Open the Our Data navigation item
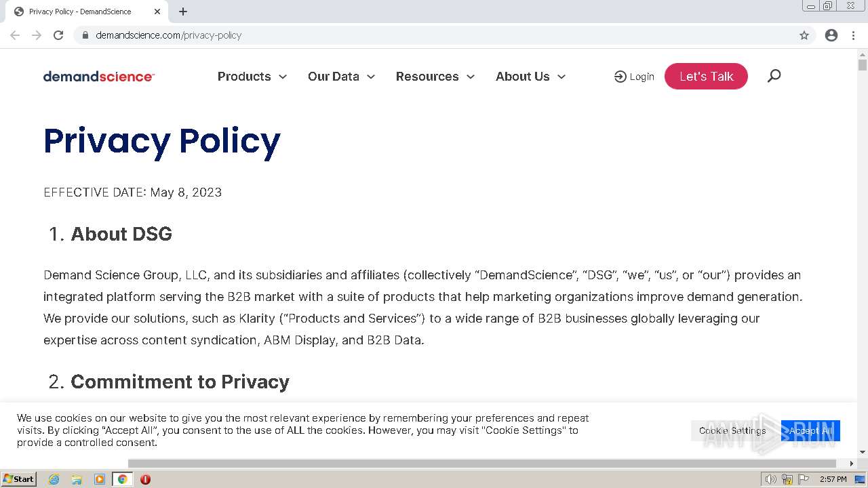The image size is (868, 488). [x=334, y=77]
